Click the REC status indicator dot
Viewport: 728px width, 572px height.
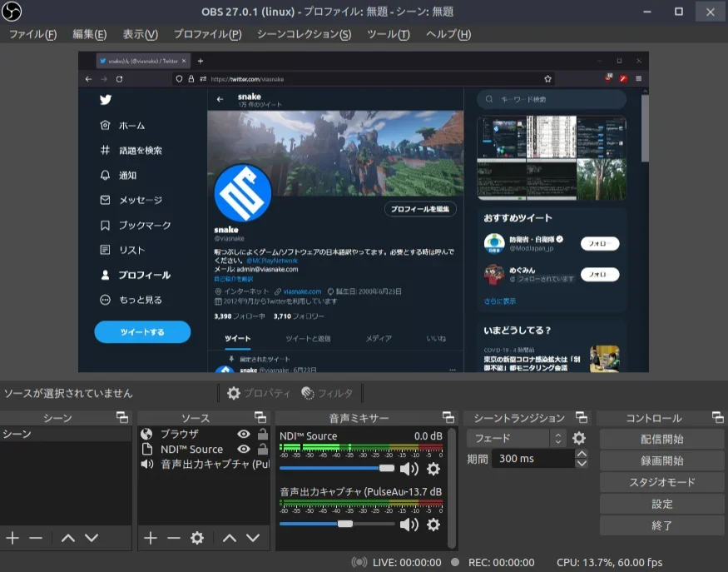pos(455,562)
